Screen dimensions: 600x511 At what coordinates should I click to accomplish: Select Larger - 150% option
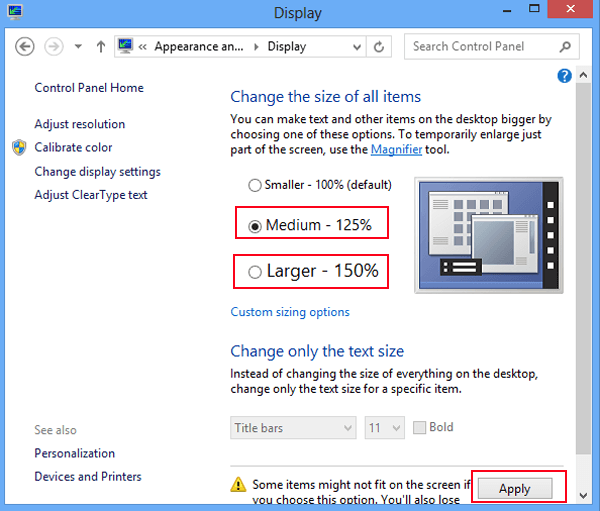313,271
